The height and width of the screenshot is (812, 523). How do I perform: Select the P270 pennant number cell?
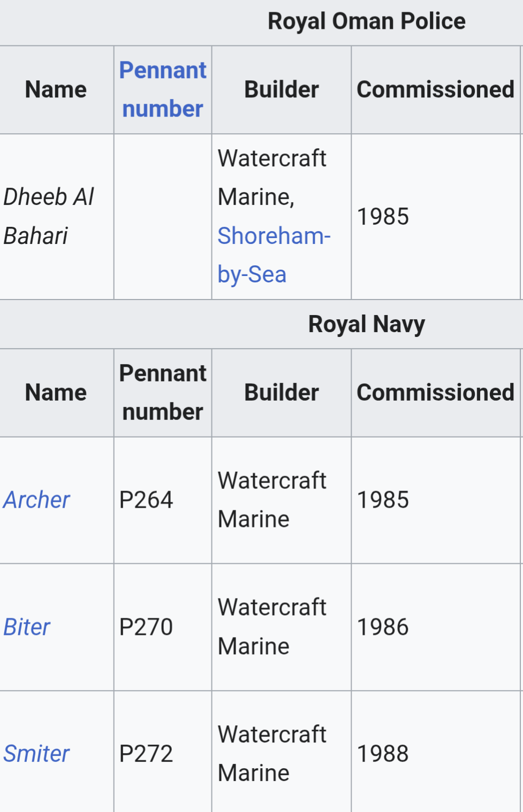146,627
